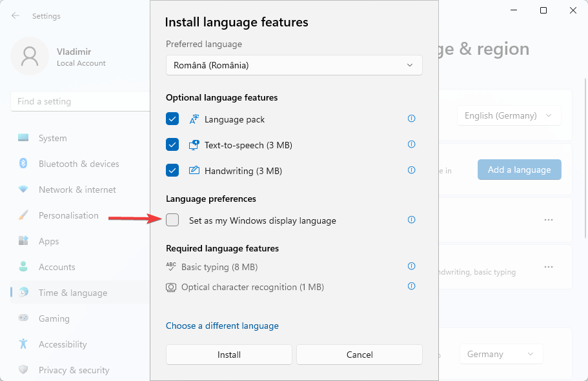Image resolution: width=588 pixels, height=381 pixels.
Task: Open the Preferred language dropdown
Action: [294, 65]
